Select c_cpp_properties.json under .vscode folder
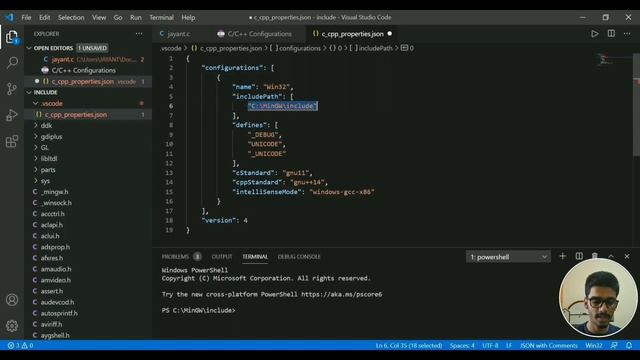 [x=88, y=115]
